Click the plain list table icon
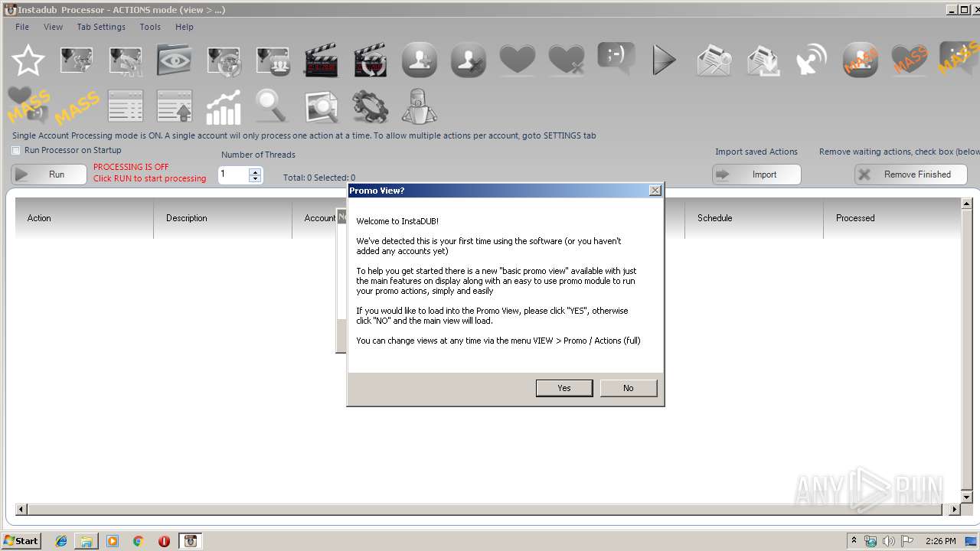Image resolution: width=980 pixels, height=551 pixels. (x=125, y=106)
